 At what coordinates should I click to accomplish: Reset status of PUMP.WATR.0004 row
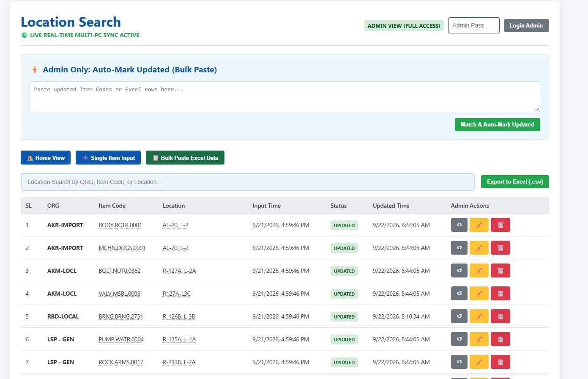pyautogui.click(x=459, y=339)
